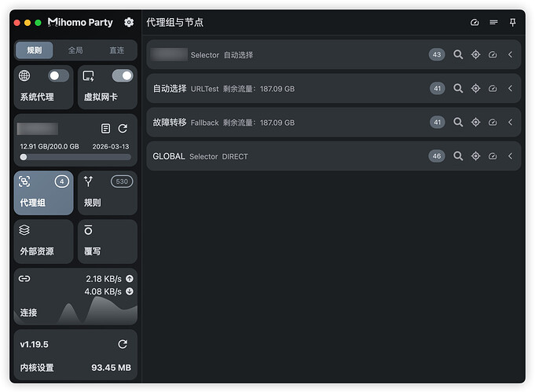Image resolution: width=535 pixels, height=392 pixels.
Task: Open the 外部资源 card
Action: click(43, 241)
